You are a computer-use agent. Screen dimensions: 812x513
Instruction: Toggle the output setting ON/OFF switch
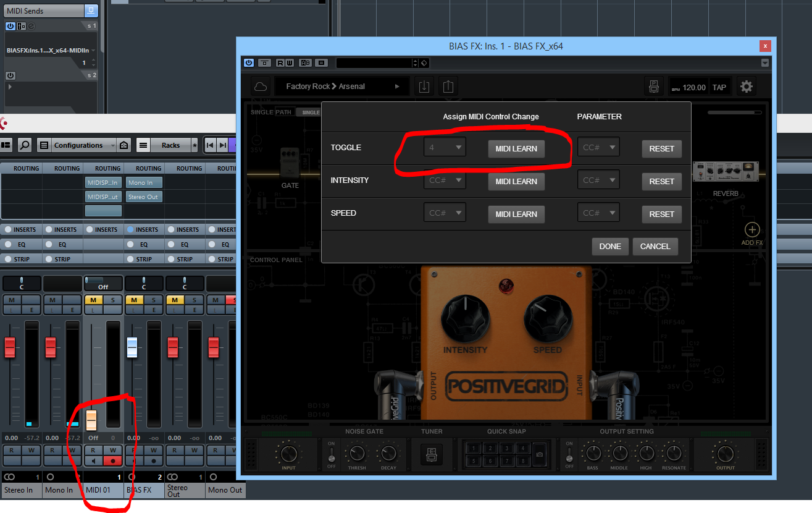point(569,454)
